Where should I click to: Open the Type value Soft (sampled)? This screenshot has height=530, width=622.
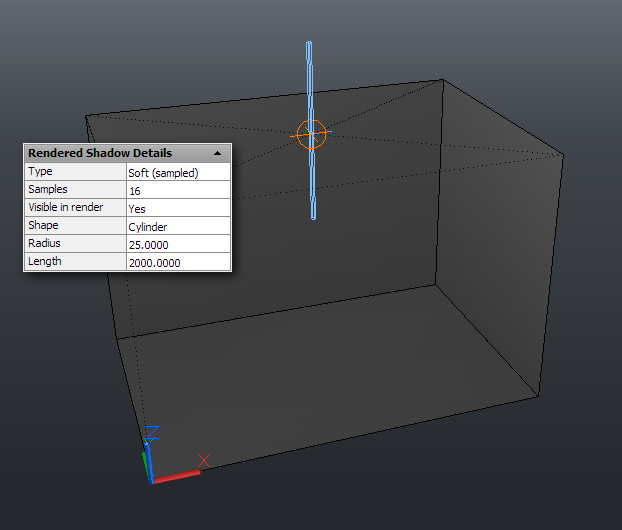point(178,172)
